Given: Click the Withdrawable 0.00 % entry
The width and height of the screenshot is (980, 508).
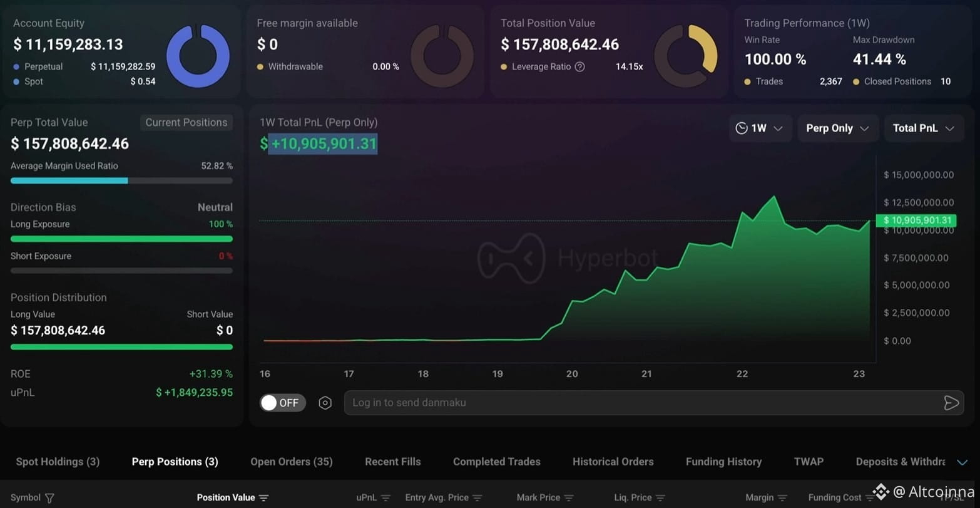Looking at the screenshot, I should [x=328, y=66].
